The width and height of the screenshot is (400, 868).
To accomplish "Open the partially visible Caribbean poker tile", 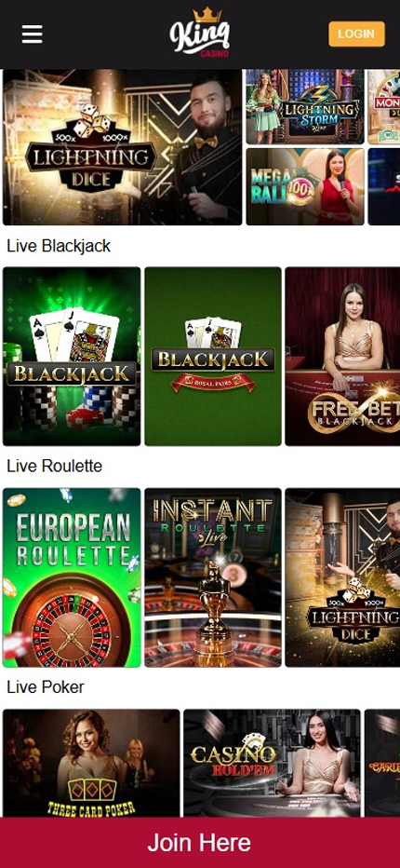I will click(x=382, y=763).
